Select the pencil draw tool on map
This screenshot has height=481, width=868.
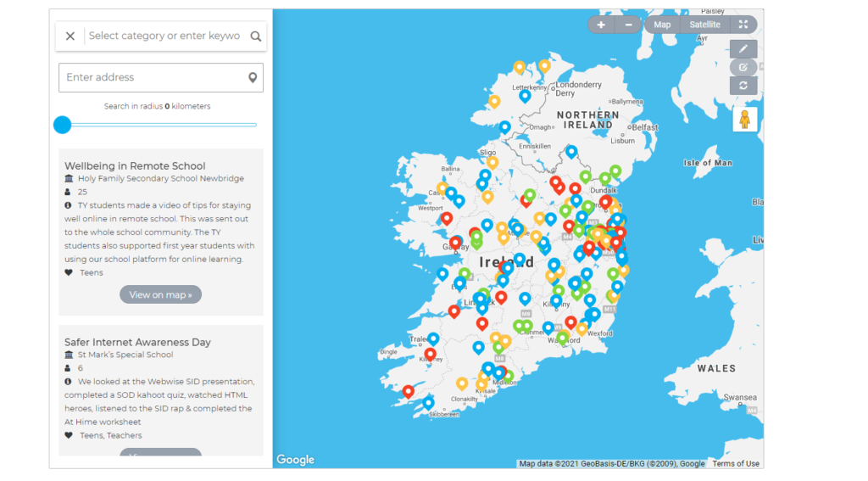pyautogui.click(x=743, y=48)
